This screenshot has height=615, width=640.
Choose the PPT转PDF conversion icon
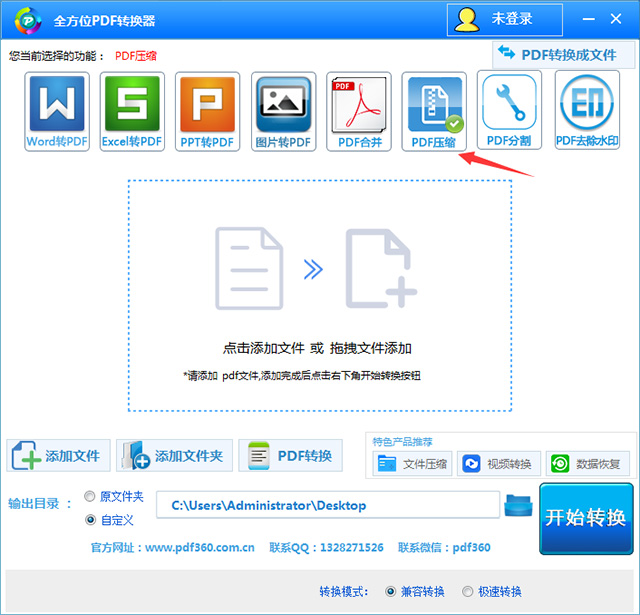coord(207,111)
